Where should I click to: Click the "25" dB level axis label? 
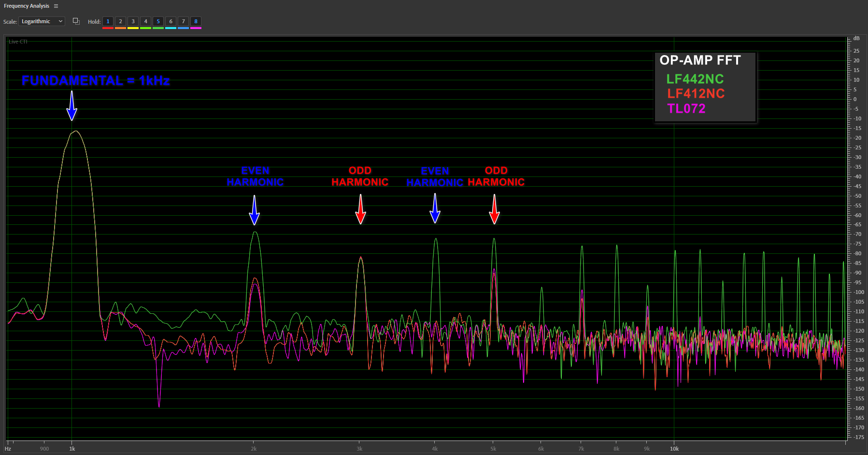(x=856, y=51)
